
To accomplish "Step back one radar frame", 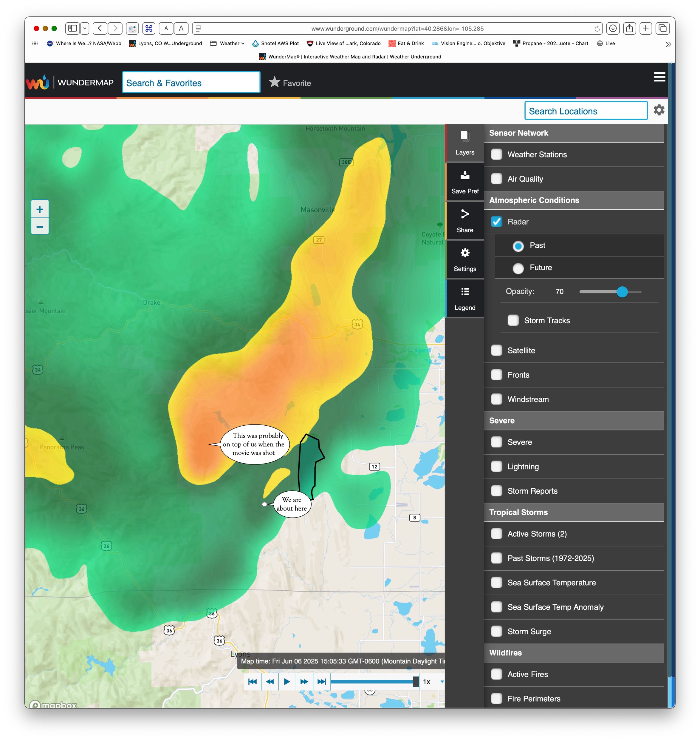I will pos(270,682).
